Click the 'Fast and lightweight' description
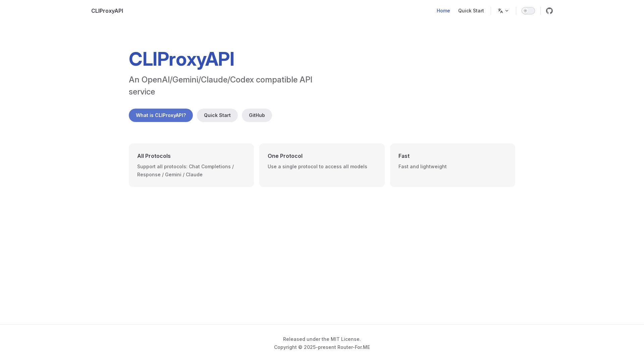644x362 pixels. (423, 167)
